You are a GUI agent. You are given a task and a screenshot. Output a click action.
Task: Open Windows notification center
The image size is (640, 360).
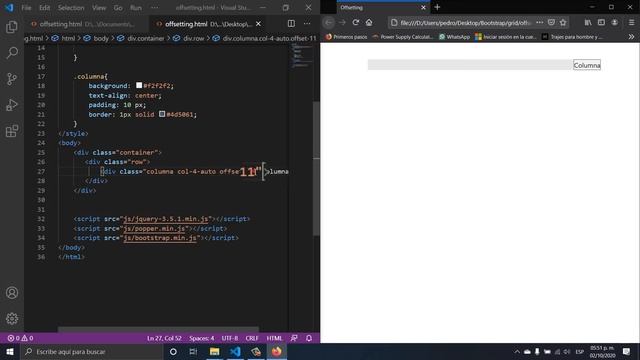(x=627, y=351)
